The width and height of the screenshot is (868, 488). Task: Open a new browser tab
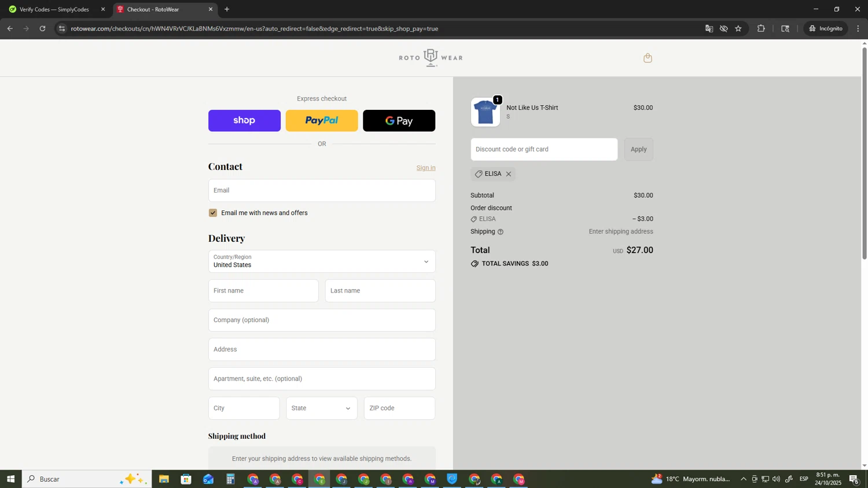[x=227, y=9]
